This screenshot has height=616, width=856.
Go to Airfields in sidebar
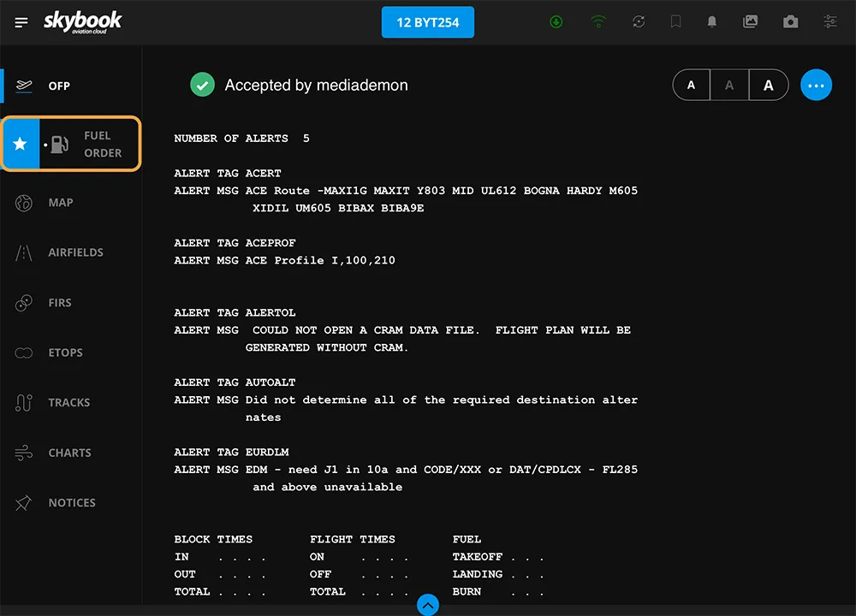point(74,252)
